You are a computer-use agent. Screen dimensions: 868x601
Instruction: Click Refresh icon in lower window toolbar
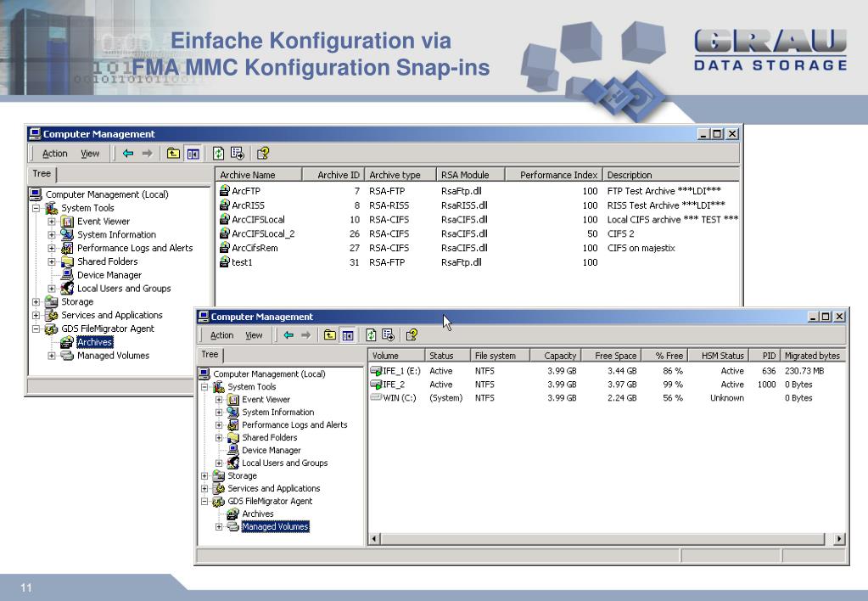pos(371,335)
